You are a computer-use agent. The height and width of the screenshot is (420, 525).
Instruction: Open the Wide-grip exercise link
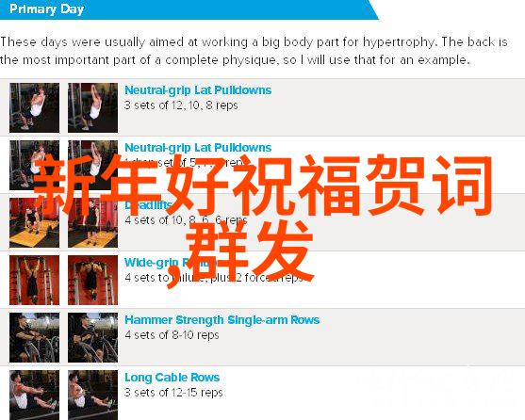pos(152,263)
